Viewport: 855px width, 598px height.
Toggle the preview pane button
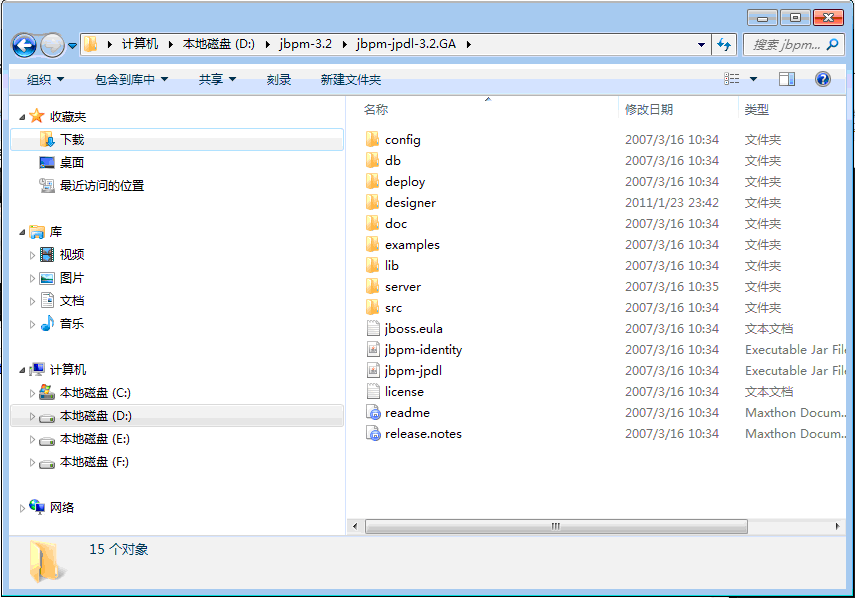point(786,79)
